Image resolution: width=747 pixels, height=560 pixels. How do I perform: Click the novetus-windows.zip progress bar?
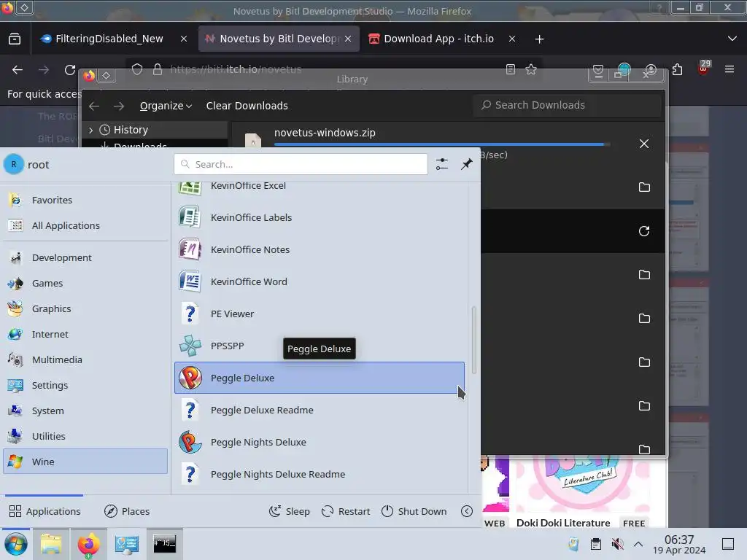(442, 144)
